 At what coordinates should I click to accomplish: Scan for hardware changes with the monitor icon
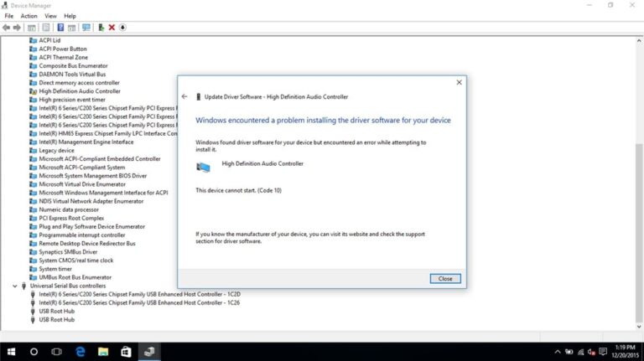pyautogui.click(x=86, y=28)
